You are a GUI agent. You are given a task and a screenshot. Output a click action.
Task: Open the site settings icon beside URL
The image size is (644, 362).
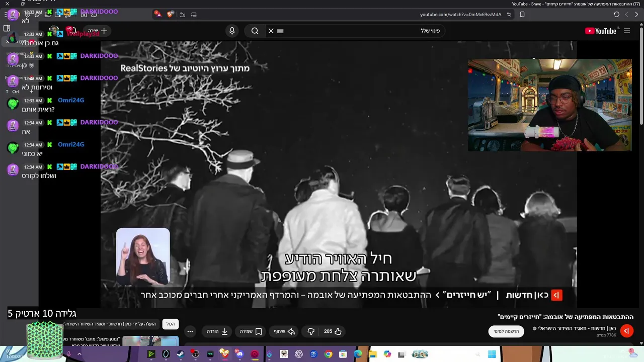coord(509,15)
